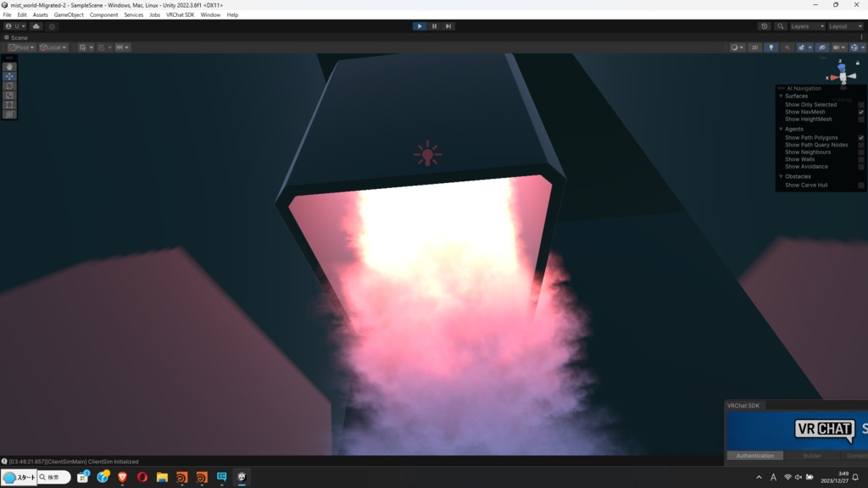
Task: Select the Move tool
Action: (9, 76)
